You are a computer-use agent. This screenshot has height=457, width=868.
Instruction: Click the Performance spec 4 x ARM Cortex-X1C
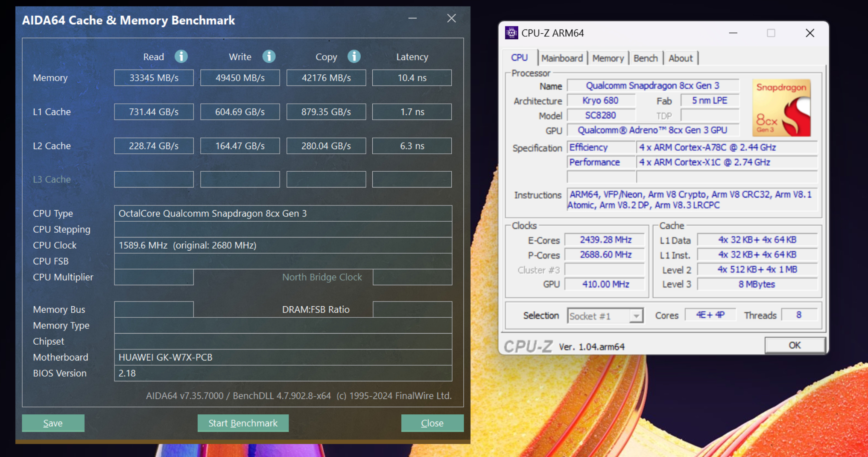pyautogui.click(x=727, y=162)
